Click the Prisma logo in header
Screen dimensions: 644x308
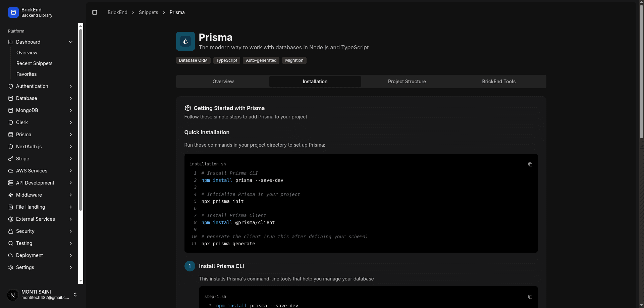coord(185,41)
